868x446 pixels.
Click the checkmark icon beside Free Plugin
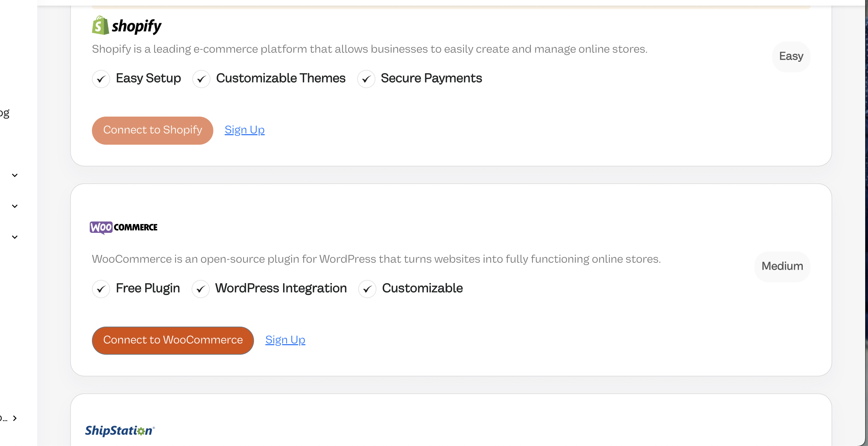(x=101, y=289)
